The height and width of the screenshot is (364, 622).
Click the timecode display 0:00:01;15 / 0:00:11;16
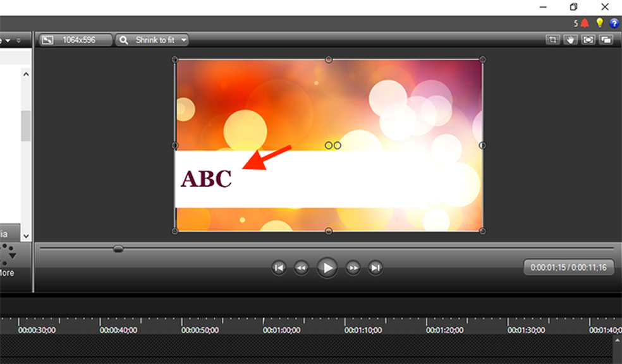pos(569,268)
